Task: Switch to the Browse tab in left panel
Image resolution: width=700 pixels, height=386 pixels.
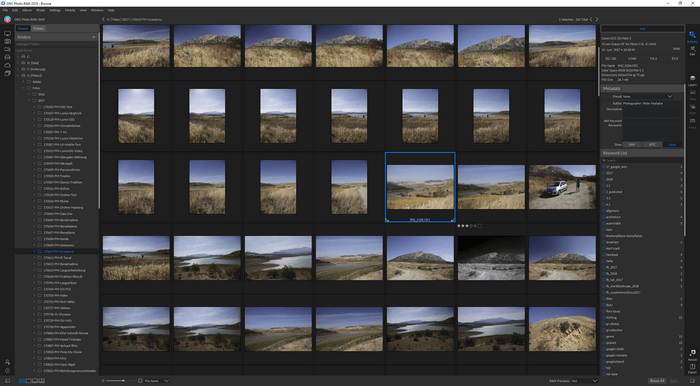Action: click(x=23, y=29)
